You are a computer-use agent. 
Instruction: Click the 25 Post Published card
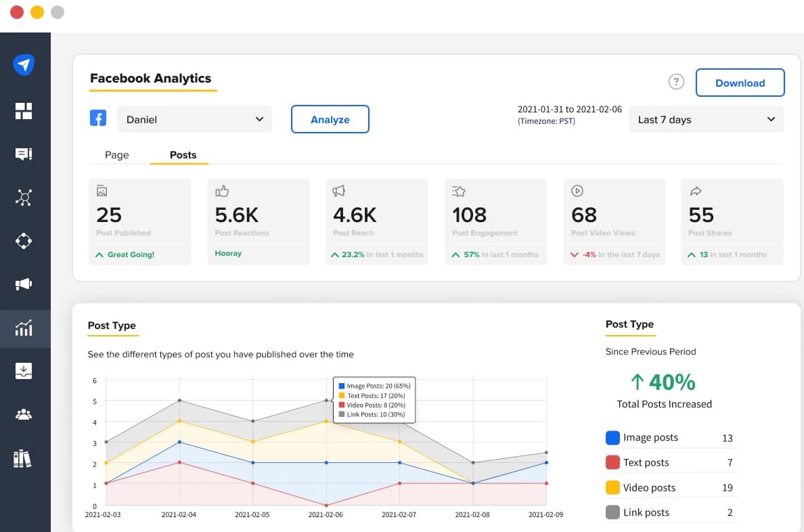click(x=139, y=221)
